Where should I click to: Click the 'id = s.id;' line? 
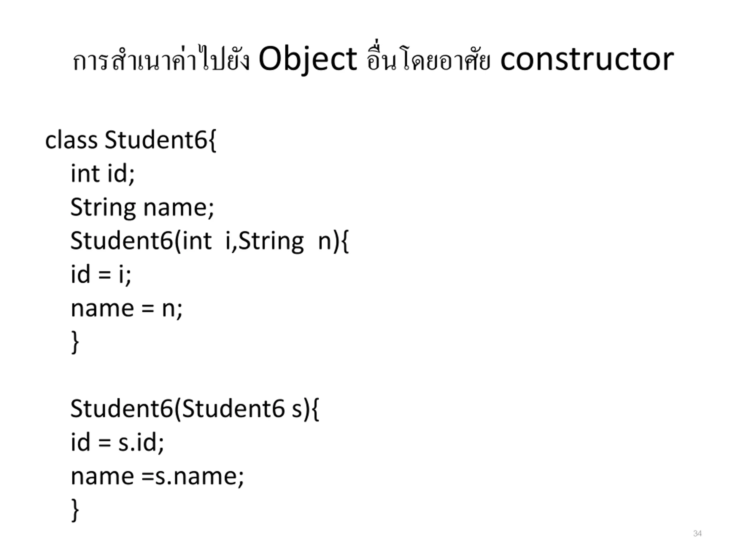tap(117, 443)
